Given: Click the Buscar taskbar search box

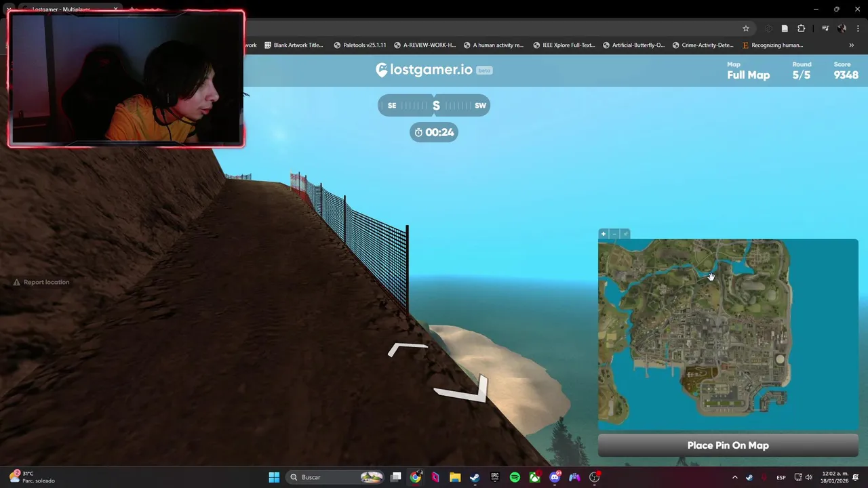Looking at the screenshot, I should (x=336, y=477).
